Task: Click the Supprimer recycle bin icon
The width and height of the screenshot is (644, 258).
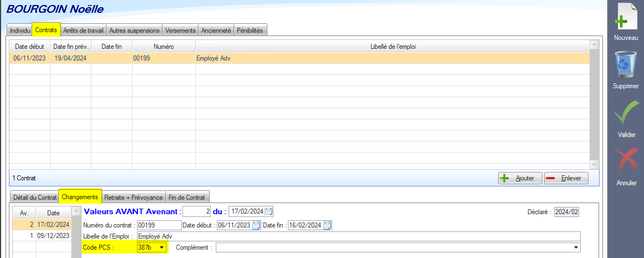Action: pyautogui.click(x=626, y=65)
